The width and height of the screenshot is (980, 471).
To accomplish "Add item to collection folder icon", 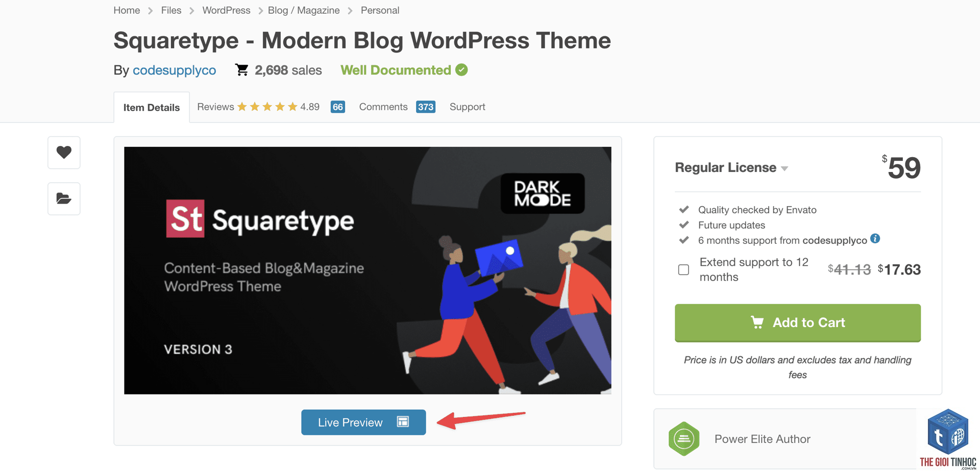I will (64, 199).
